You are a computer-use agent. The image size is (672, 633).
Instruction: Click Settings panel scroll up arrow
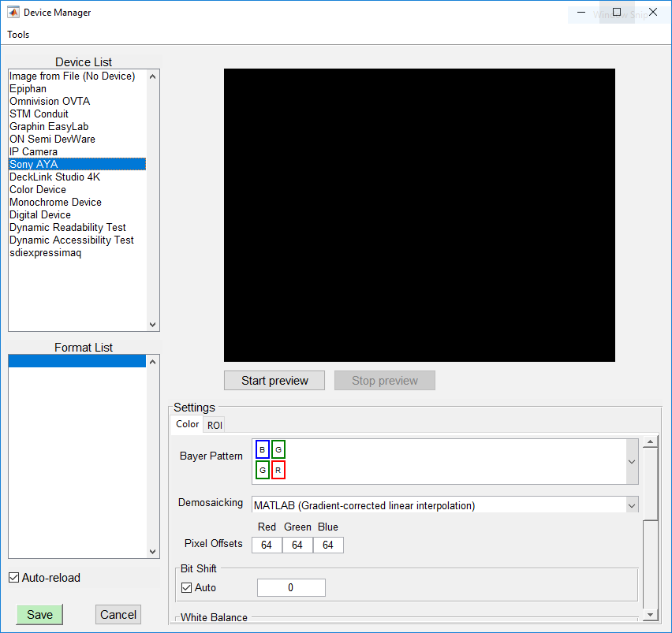pos(651,441)
